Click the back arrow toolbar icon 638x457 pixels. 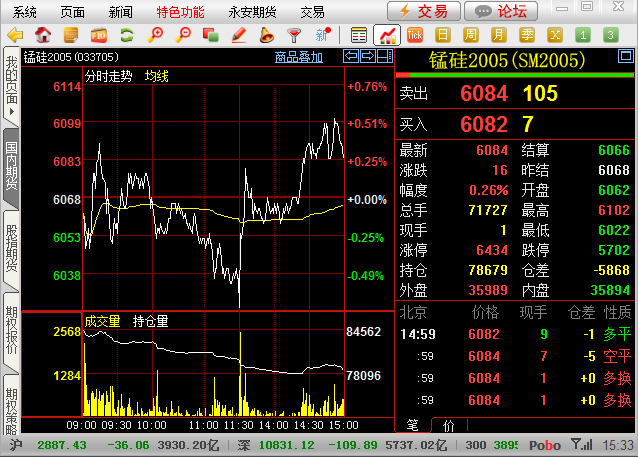point(15,35)
